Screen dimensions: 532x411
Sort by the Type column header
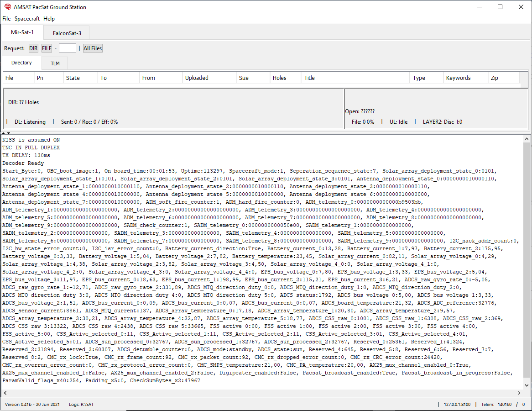click(x=427, y=78)
